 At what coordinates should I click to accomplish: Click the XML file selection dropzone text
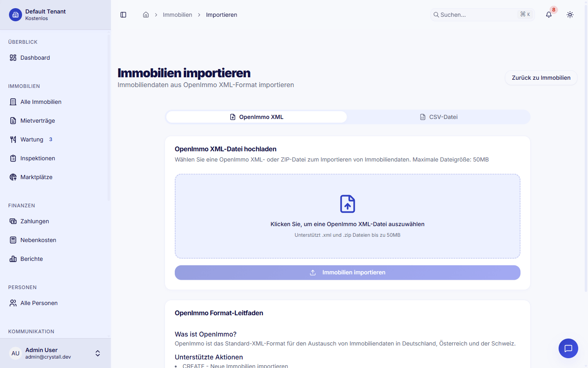click(x=347, y=224)
